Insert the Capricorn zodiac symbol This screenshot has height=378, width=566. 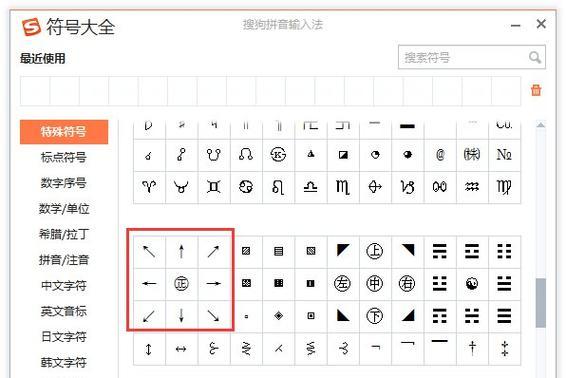(x=407, y=187)
